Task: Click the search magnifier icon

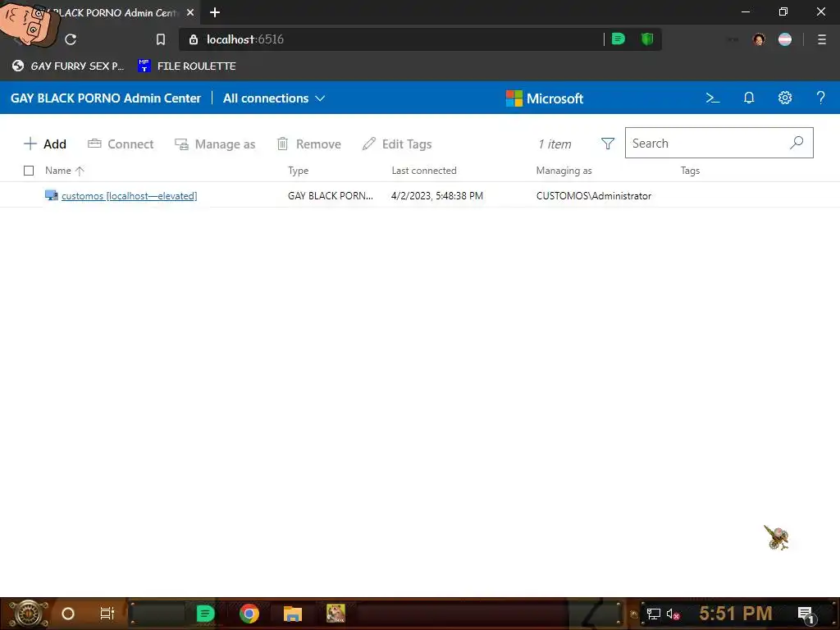Action: pos(797,143)
